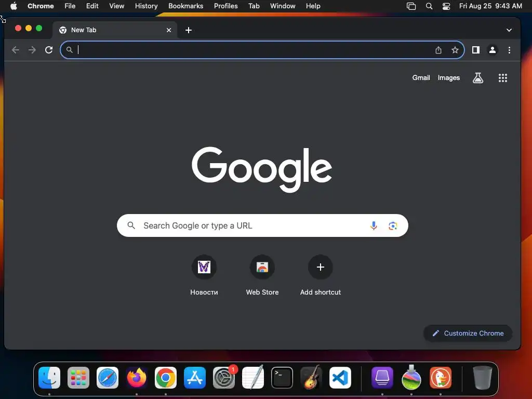532x399 pixels.
Task: Launch Safari from the Dock
Action: 108,378
